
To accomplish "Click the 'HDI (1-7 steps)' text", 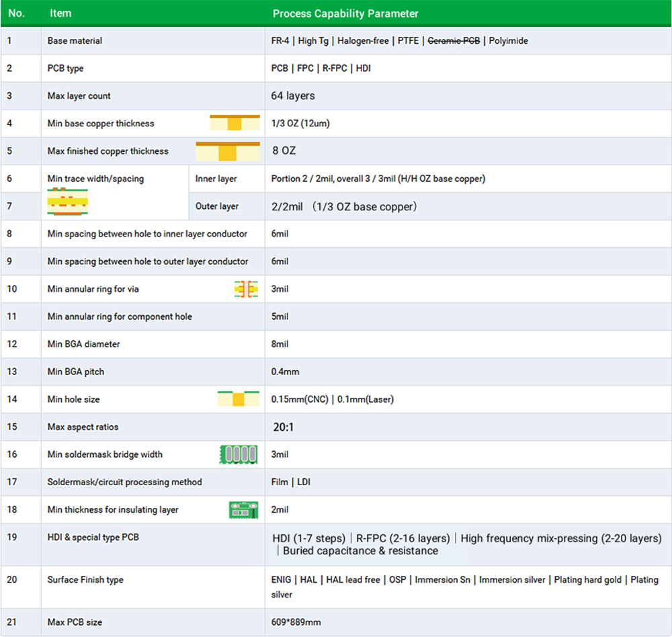I will 308,538.
